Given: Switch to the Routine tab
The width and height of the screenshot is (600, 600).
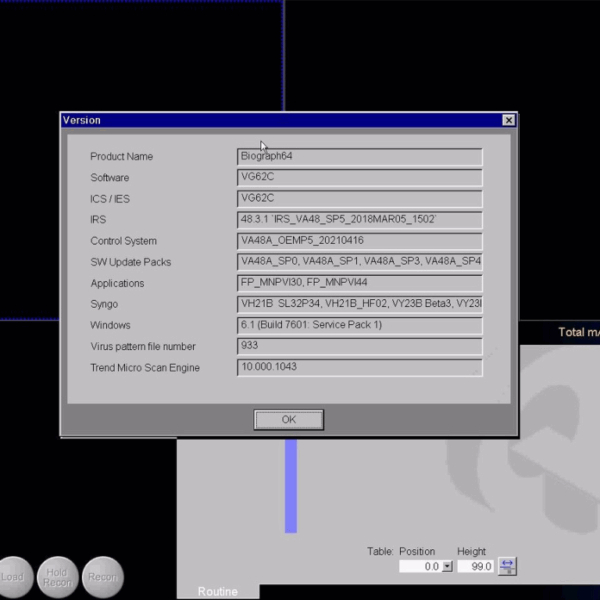Looking at the screenshot, I should 218,591.
